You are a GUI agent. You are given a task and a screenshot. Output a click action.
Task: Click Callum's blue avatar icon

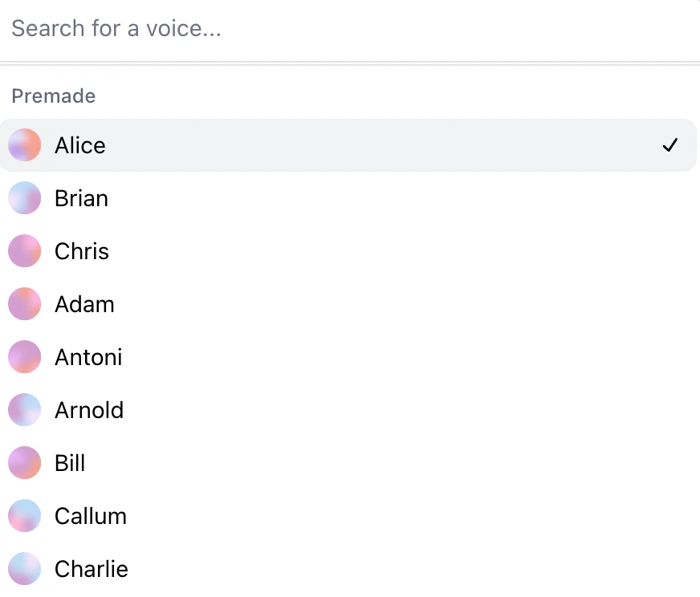pos(25,516)
